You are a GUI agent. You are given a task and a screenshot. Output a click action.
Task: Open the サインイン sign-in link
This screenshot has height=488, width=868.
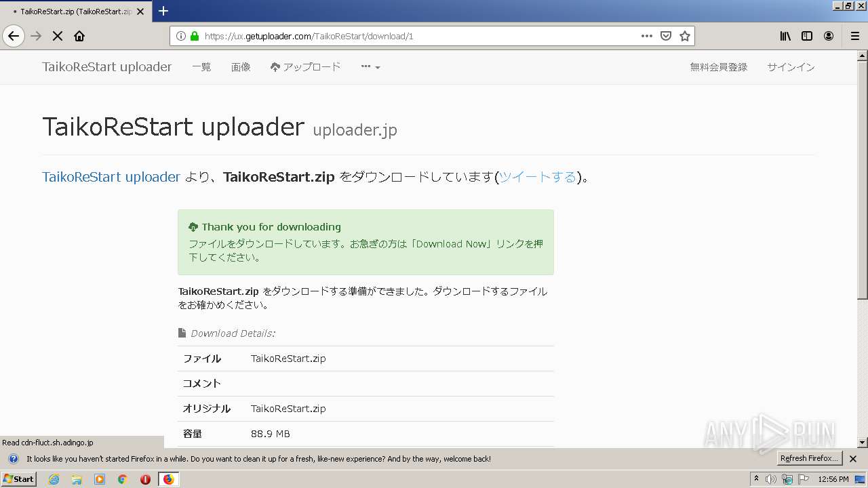pyautogui.click(x=791, y=66)
